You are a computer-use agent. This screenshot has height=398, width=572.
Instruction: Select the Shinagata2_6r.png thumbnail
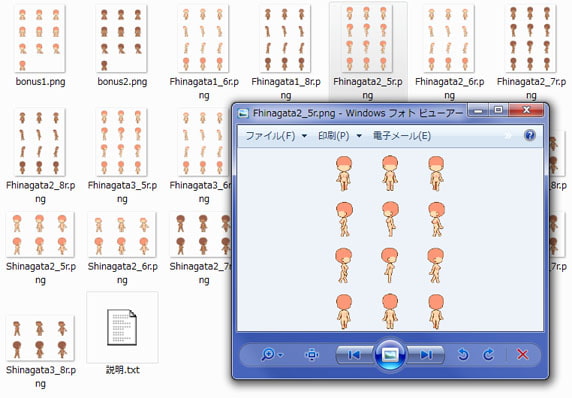point(122,234)
